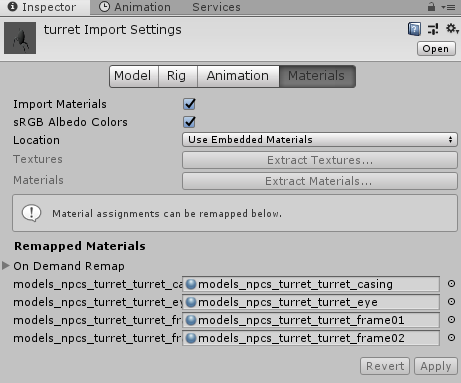Viewport: 461px width, 383px height.
Task: Click the Open button
Action: 436,49
